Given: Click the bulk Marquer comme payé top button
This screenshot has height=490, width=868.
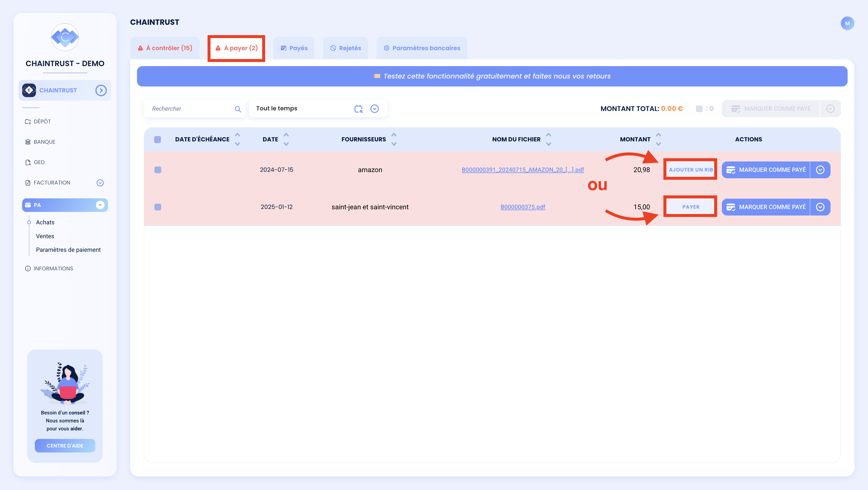Looking at the screenshot, I should (771, 109).
